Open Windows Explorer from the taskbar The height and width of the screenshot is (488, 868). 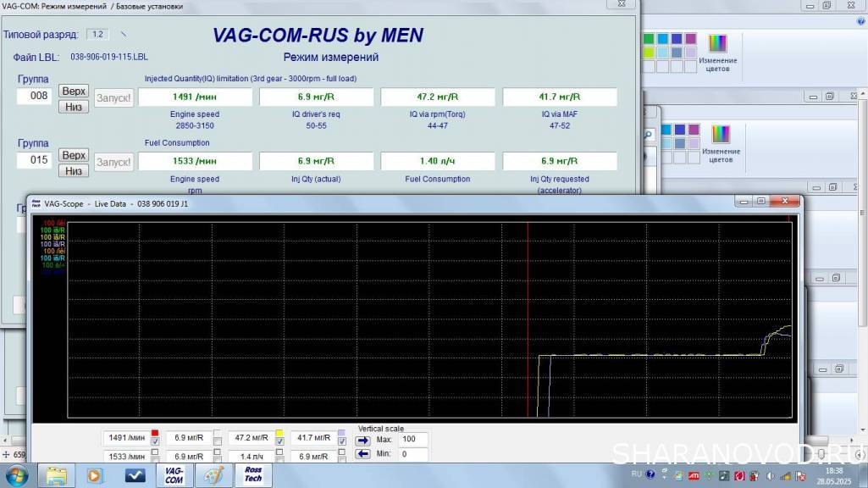(x=57, y=474)
